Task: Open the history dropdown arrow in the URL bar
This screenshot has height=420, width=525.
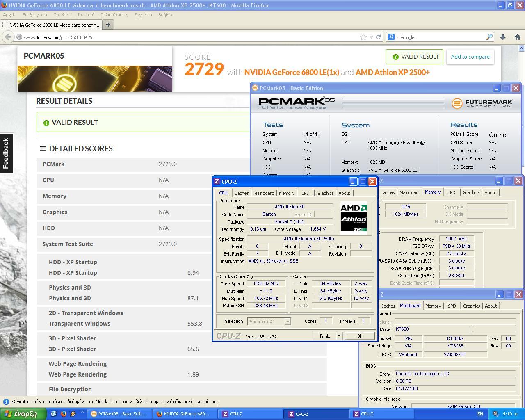Action: click(x=371, y=37)
